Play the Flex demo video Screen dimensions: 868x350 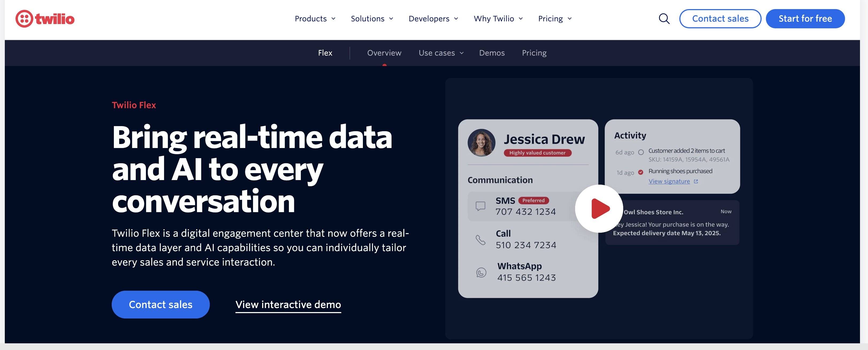[599, 208]
